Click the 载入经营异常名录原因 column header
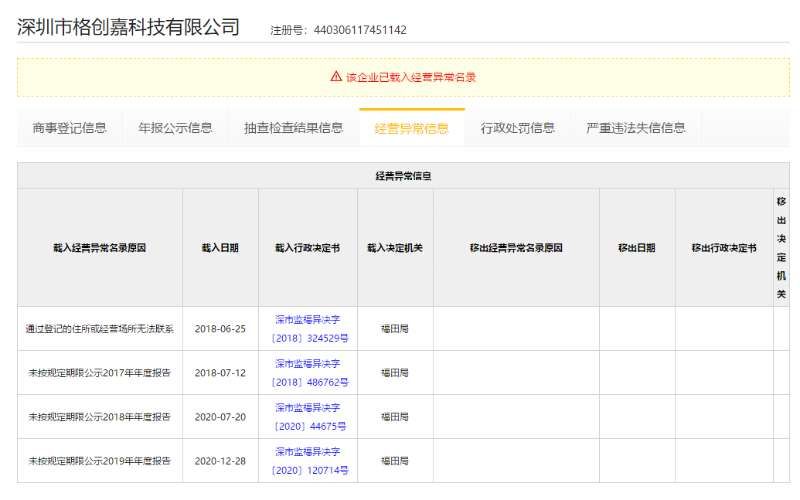The width and height of the screenshot is (800, 500). (x=99, y=247)
